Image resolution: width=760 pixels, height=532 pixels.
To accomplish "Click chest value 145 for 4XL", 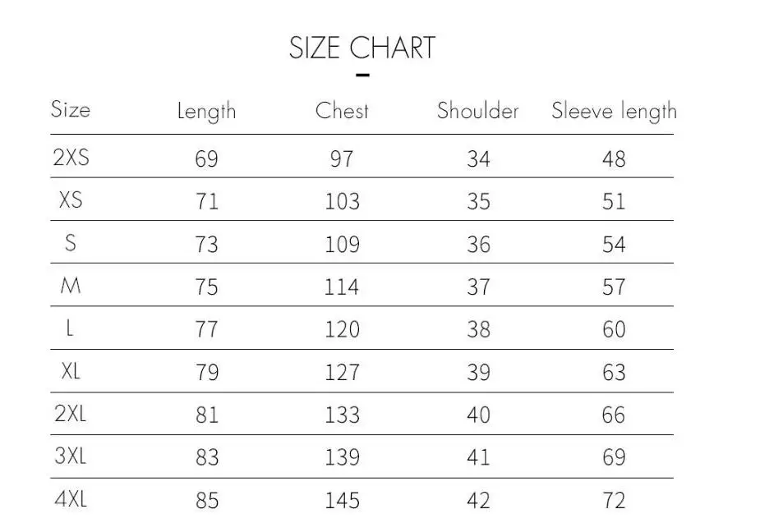I will [x=342, y=500].
